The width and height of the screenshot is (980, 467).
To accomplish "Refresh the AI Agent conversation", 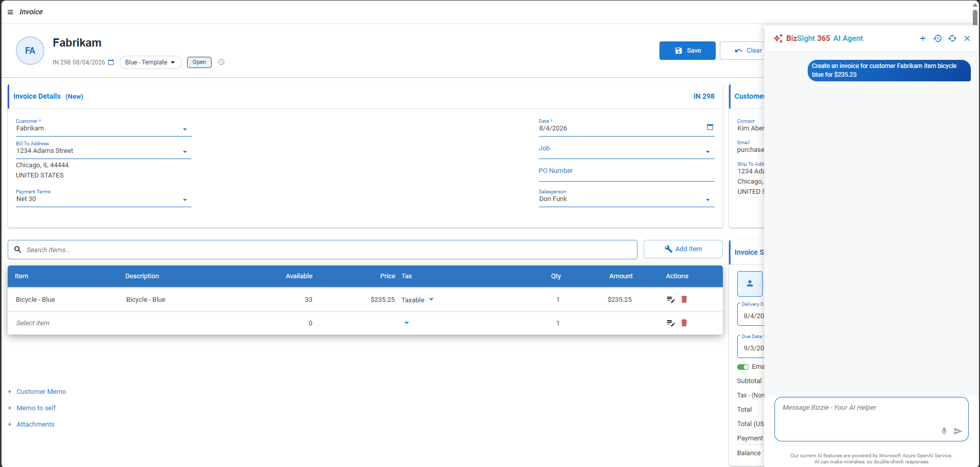I will pos(952,38).
